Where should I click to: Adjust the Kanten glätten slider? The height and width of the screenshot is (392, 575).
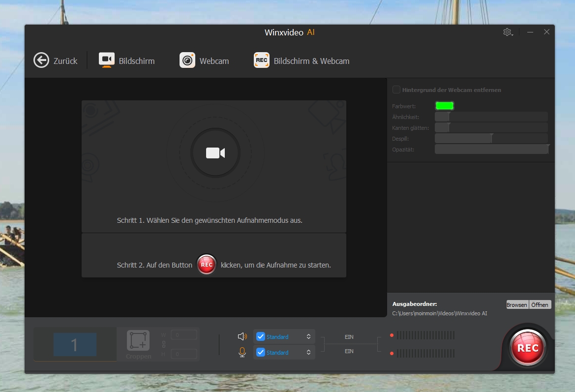491,127
